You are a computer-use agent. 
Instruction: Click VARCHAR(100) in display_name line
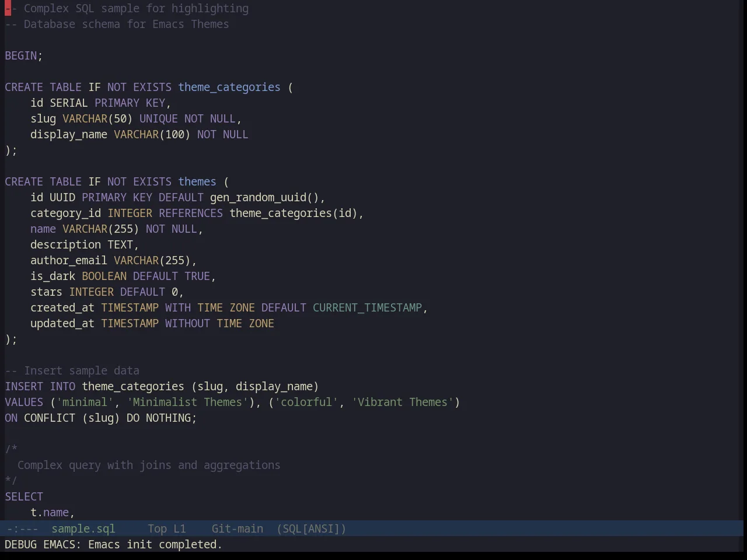(x=152, y=134)
